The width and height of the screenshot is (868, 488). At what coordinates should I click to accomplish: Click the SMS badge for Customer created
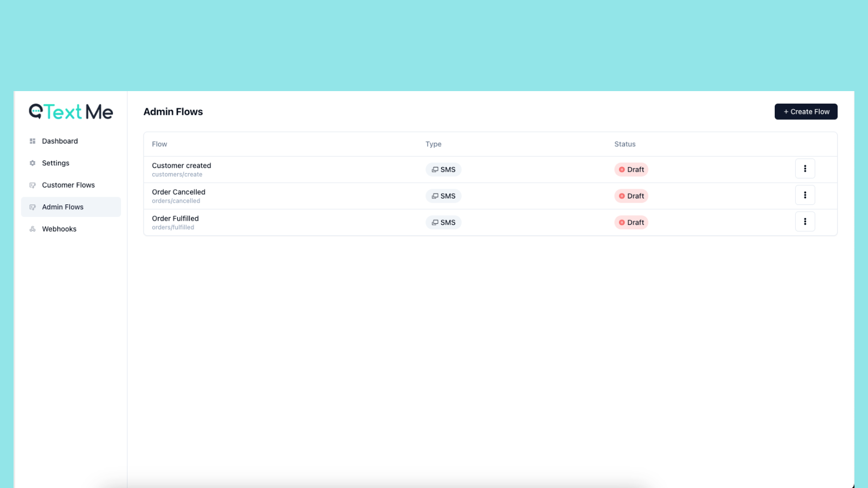click(x=443, y=170)
